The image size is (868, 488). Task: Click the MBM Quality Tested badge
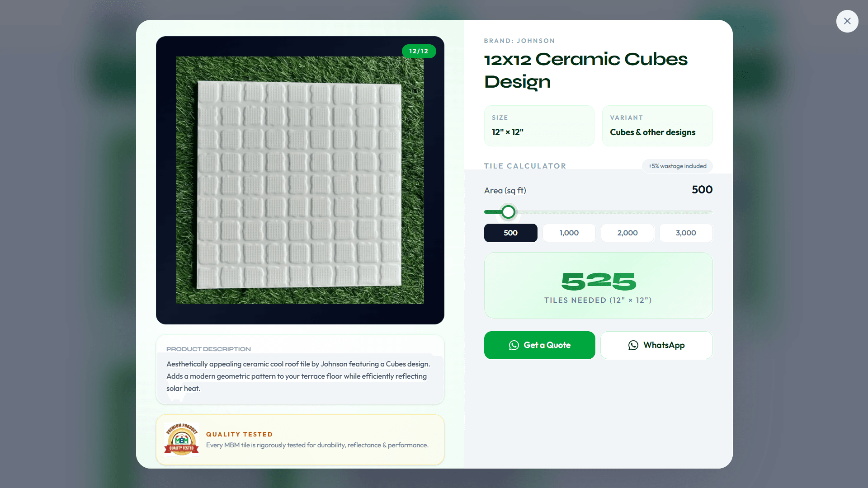point(181,439)
